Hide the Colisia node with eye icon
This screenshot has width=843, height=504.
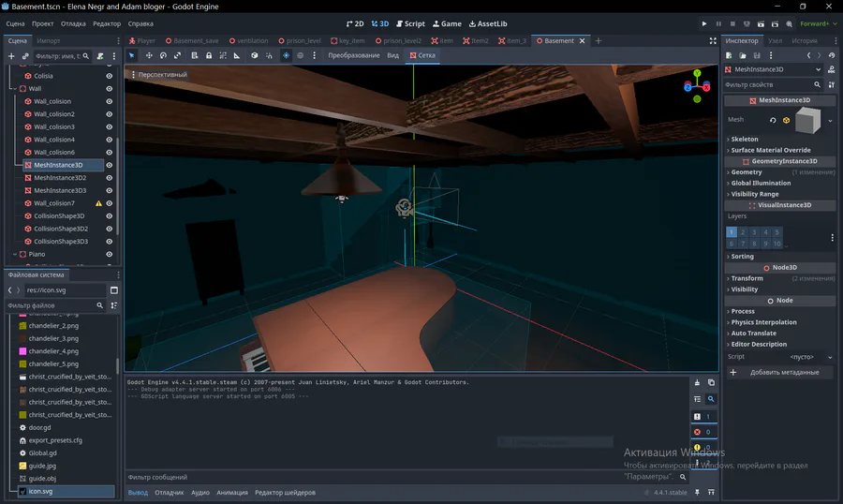pyautogui.click(x=110, y=76)
